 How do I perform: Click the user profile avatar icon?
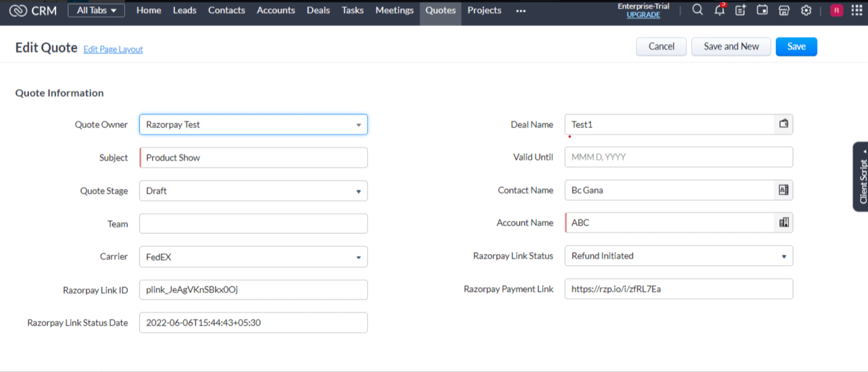pos(837,10)
